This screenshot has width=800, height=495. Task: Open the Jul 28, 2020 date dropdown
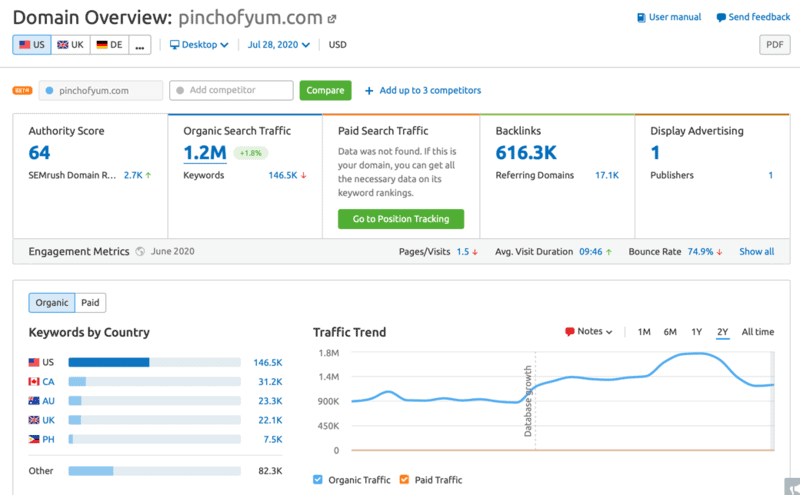point(279,45)
